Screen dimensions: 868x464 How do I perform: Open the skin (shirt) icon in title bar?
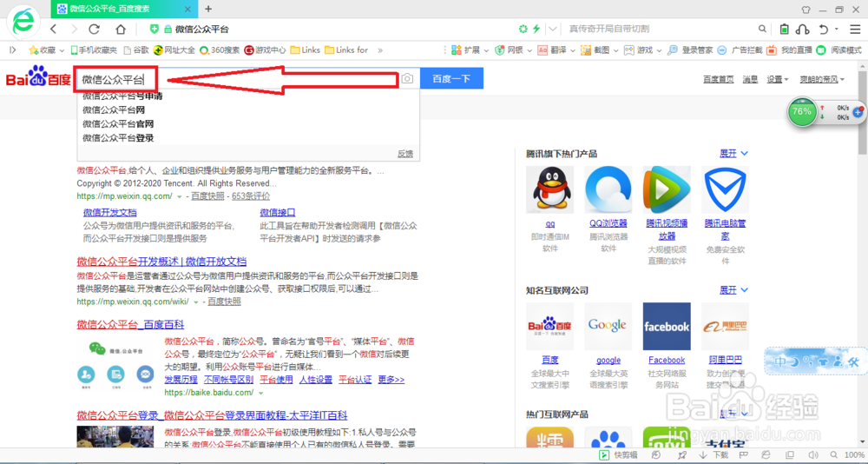tap(806, 10)
